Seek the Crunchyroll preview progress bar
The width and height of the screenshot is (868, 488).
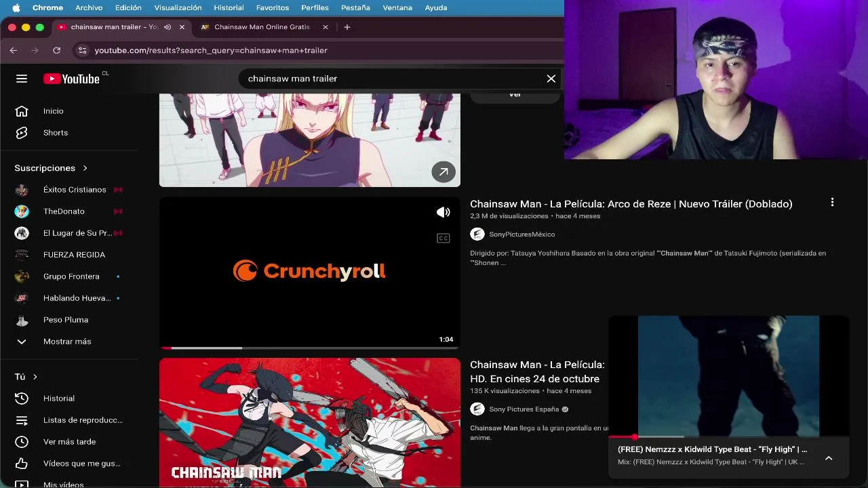[310, 348]
